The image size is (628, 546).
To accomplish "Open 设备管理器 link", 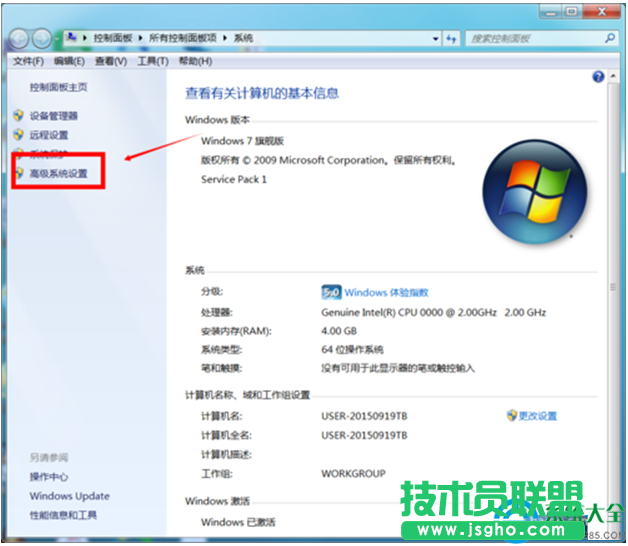I will pyautogui.click(x=54, y=116).
